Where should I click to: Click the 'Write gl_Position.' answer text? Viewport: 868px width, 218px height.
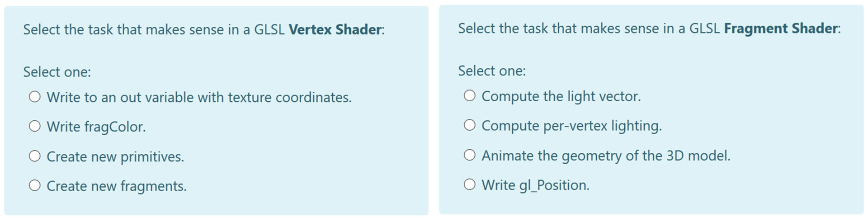(535, 185)
